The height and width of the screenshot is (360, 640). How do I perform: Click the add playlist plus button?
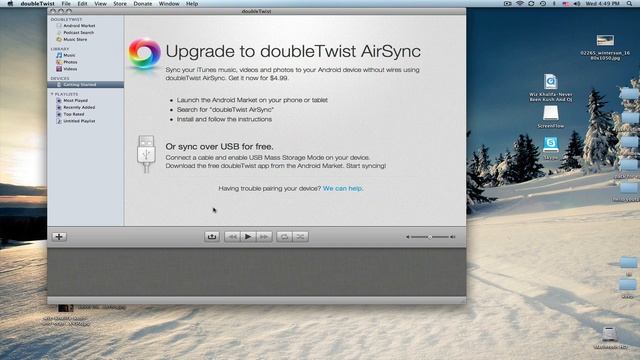pyautogui.click(x=59, y=237)
